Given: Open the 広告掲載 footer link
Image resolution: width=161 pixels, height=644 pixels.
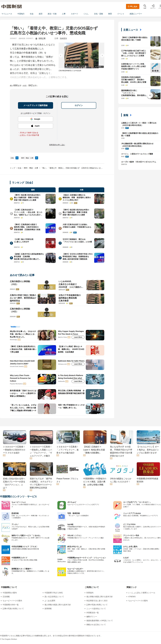Looking at the screenshot, I should click(6, 596).
